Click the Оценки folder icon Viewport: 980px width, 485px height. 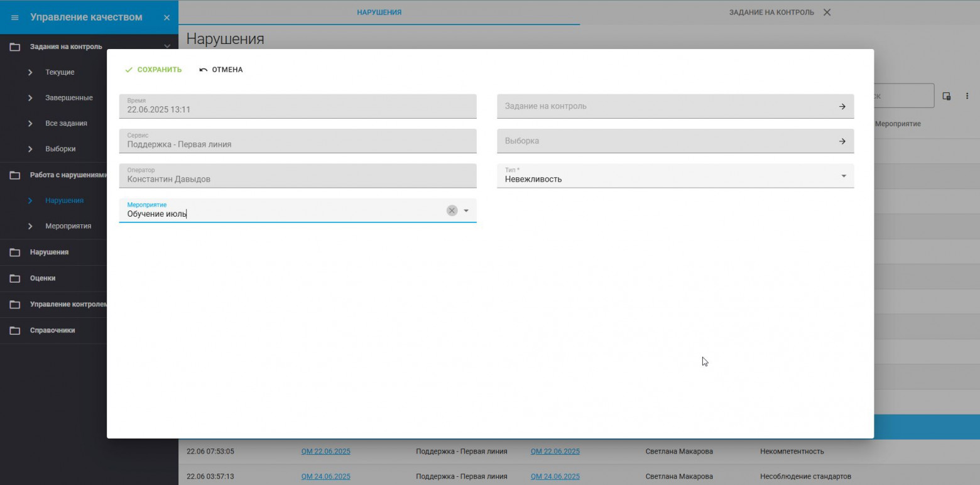point(15,278)
